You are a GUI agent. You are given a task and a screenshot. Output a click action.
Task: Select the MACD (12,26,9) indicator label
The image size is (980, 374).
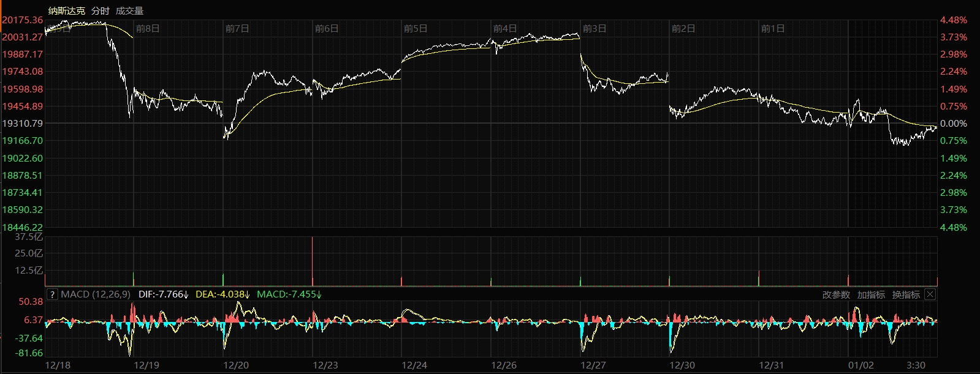[96, 294]
